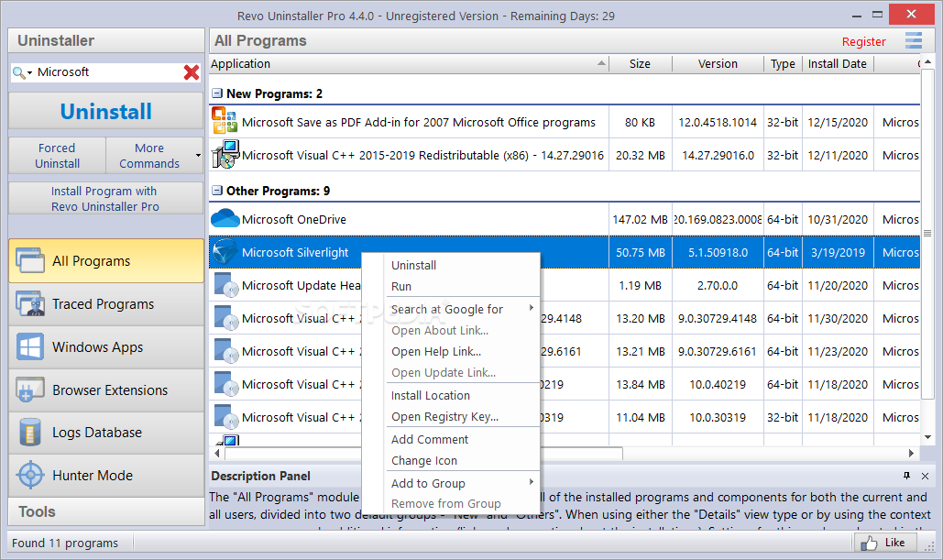Open the search options dropdown arrow
The width and height of the screenshot is (943, 560).
click(29, 73)
